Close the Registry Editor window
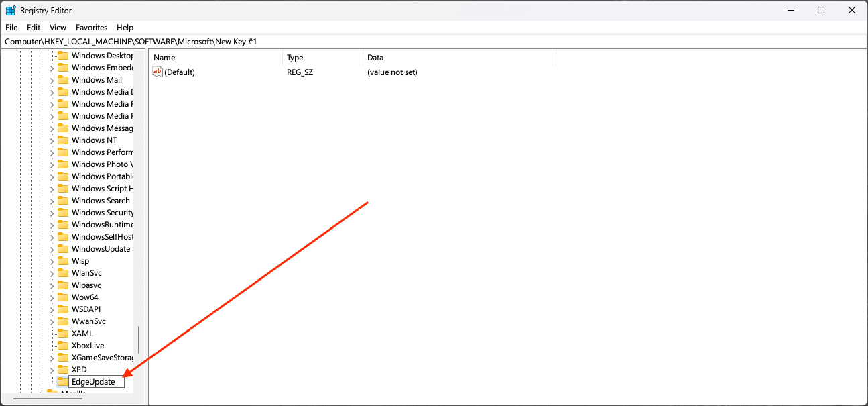Image resolution: width=868 pixels, height=406 pixels. click(852, 10)
